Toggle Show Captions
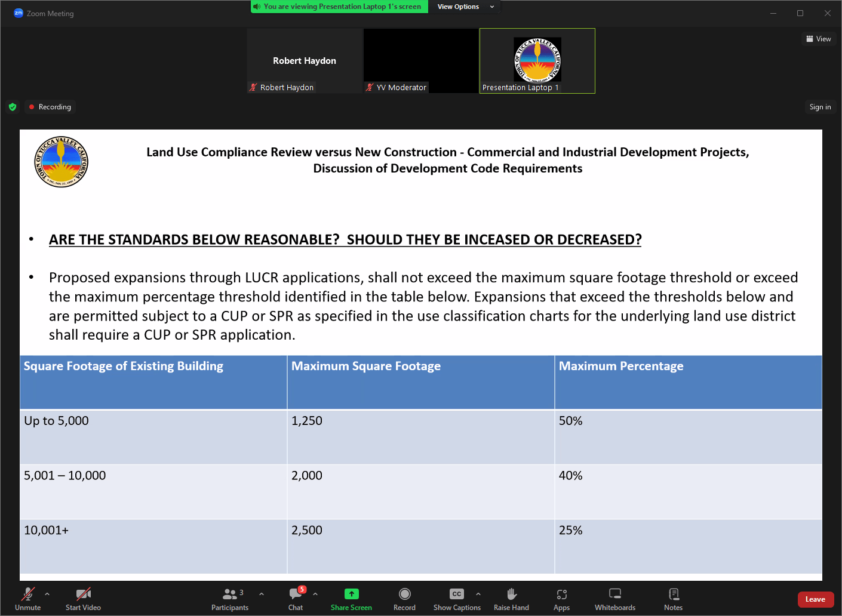Viewport: 842px width, 616px height. [x=457, y=599]
